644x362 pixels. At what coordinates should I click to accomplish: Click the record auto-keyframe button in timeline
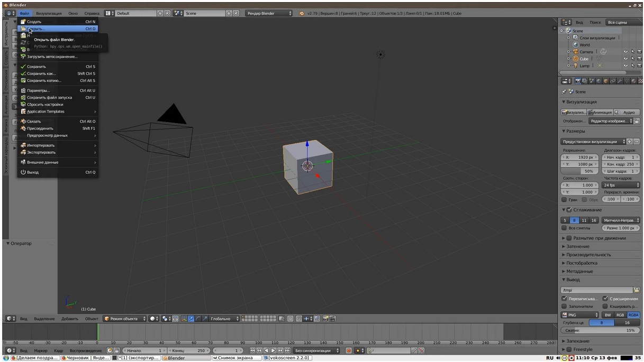click(349, 350)
